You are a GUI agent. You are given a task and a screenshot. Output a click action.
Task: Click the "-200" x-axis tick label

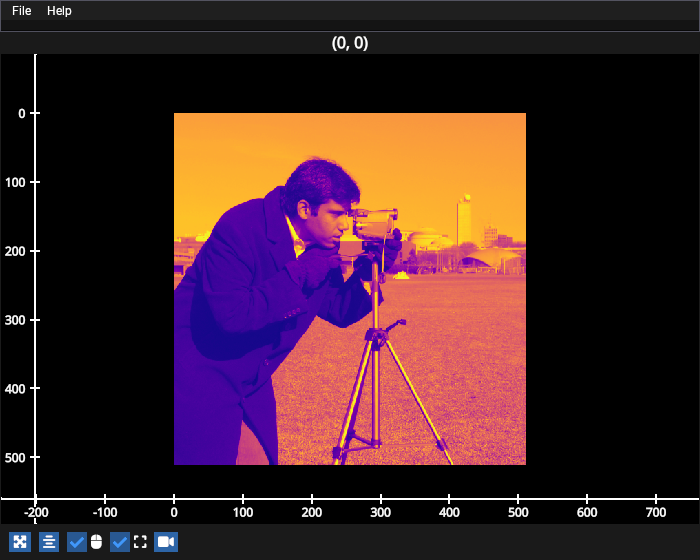[x=36, y=512]
